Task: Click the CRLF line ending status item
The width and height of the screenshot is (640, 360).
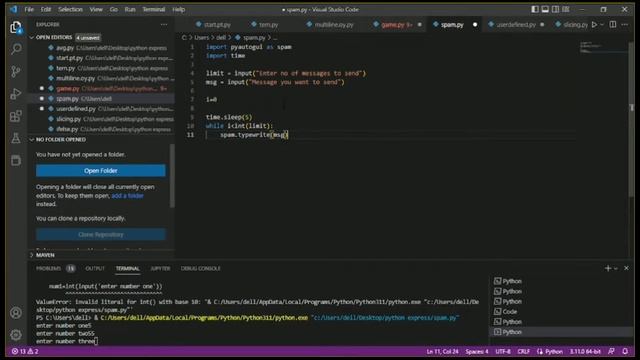Action: [524, 351]
